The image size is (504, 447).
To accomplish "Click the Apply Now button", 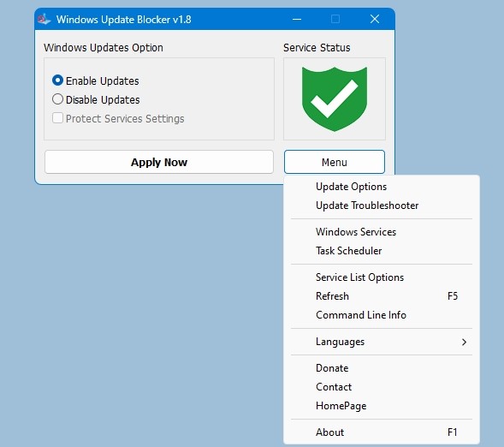I will pyautogui.click(x=159, y=162).
